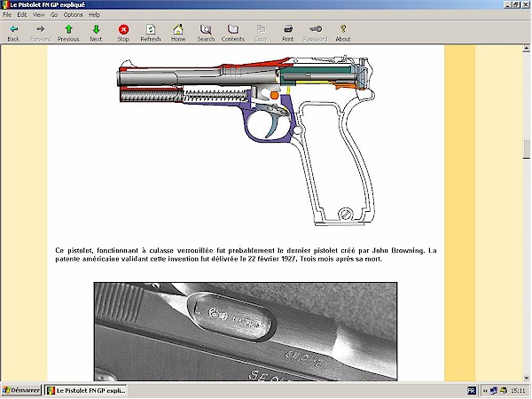Open the Edit menu
The height and width of the screenshot is (399, 532).
22,14
